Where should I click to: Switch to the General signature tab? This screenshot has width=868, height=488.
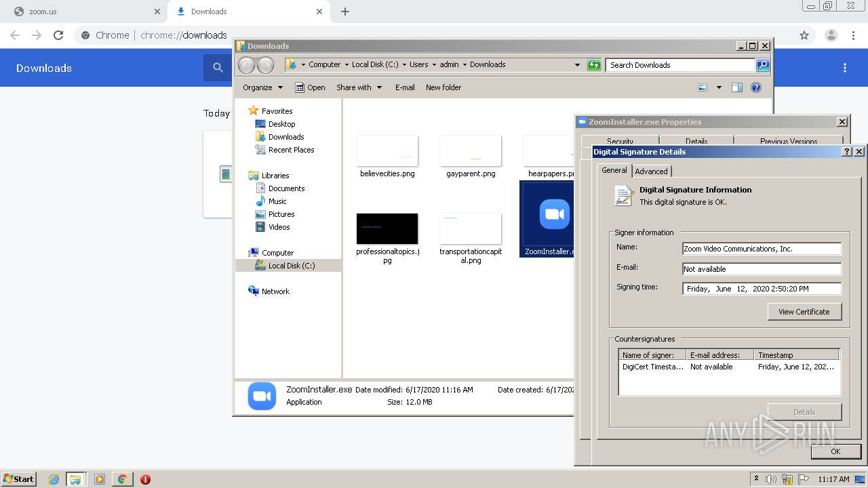pos(614,171)
